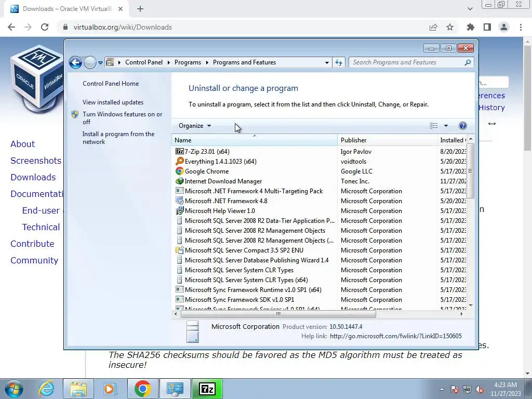
Task: Open Windows Media Player from taskbar
Action: 110,389
